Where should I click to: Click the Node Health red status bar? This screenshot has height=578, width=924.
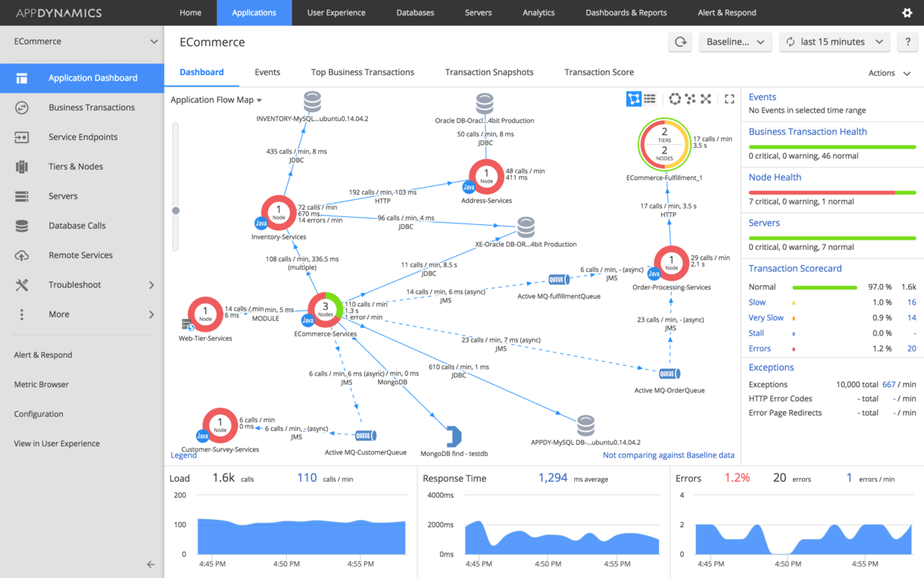[822, 192]
